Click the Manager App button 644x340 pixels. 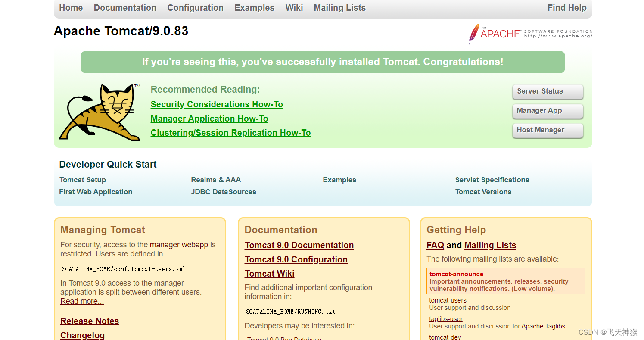tap(548, 111)
